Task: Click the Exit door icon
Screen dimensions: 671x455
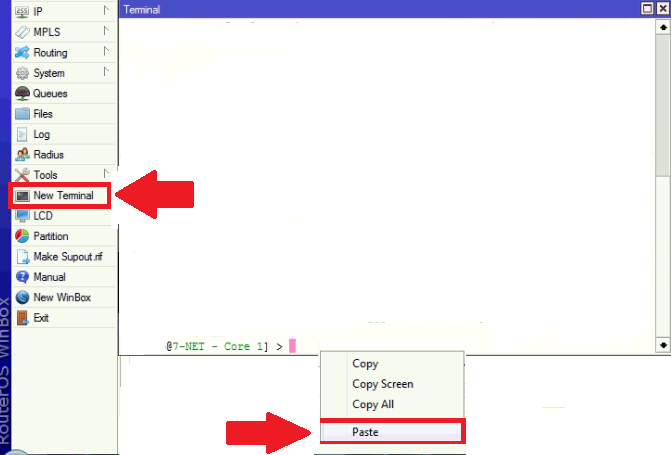Action: [22, 318]
